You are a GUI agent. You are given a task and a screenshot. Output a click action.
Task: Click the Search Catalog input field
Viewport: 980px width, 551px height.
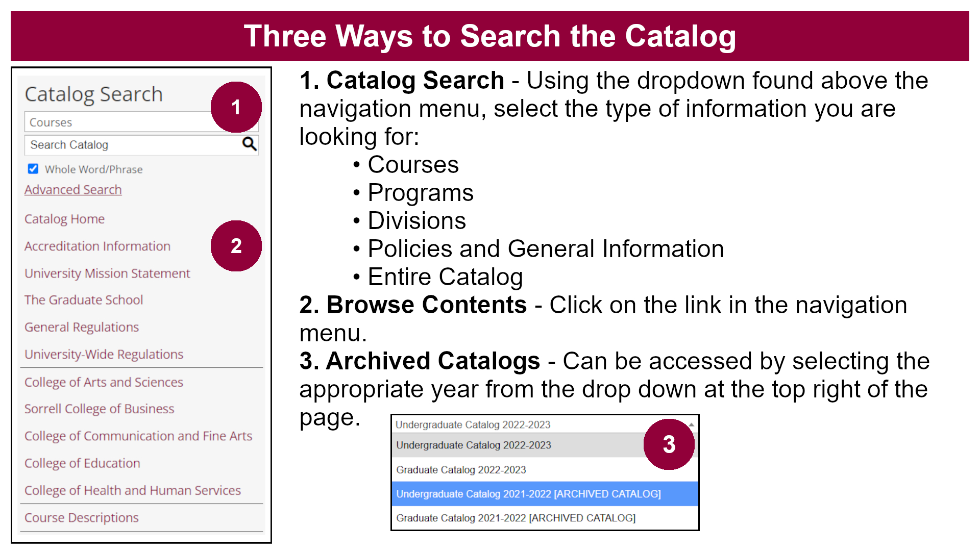[128, 145]
